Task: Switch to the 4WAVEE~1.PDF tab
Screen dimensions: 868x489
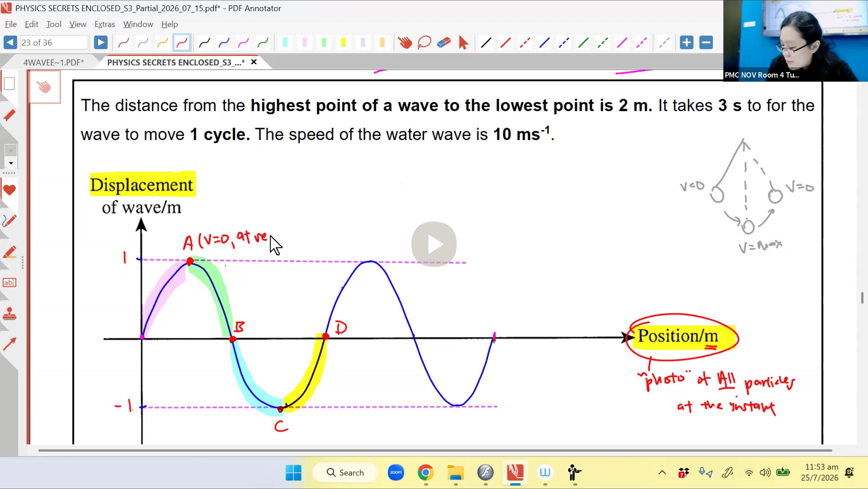Action: pos(53,62)
